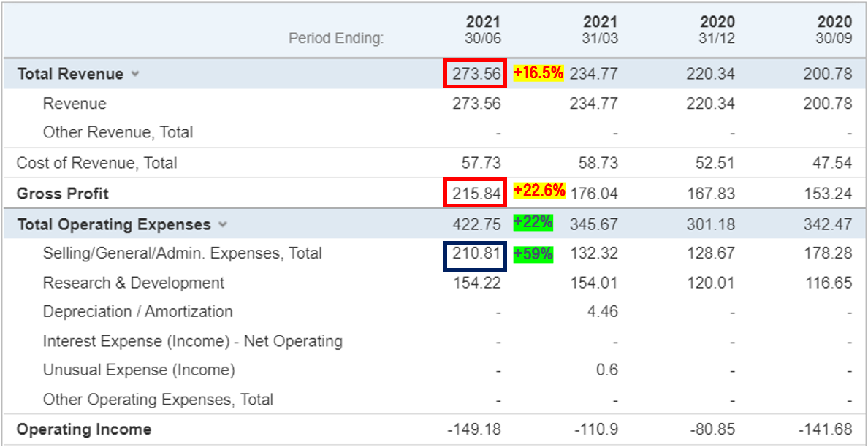This screenshot has width=868, height=447.
Task: Select Total Operating Expenses value 301.18
Action: [711, 225]
